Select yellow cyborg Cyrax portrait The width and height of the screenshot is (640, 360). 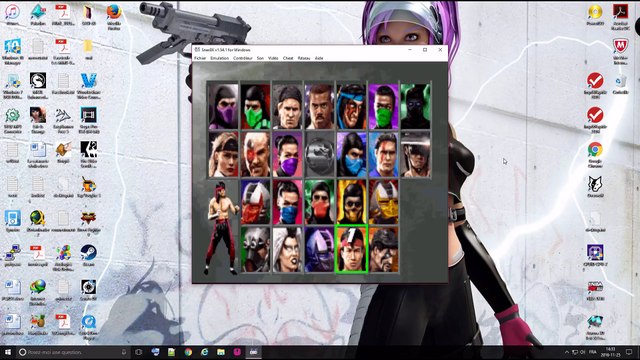(383, 202)
